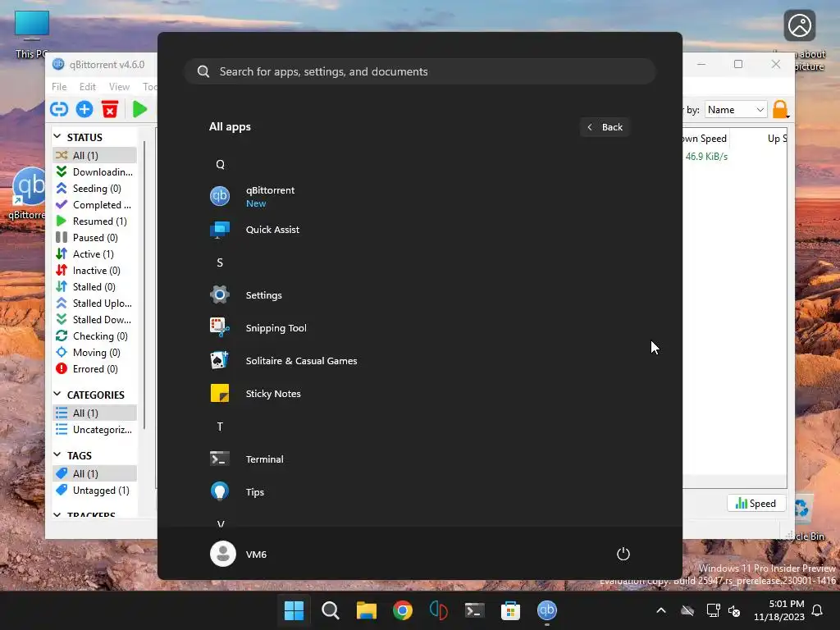This screenshot has width=840, height=630.
Task: Click Add torrent file plus icon in qBittorrent
Action: click(x=84, y=109)
